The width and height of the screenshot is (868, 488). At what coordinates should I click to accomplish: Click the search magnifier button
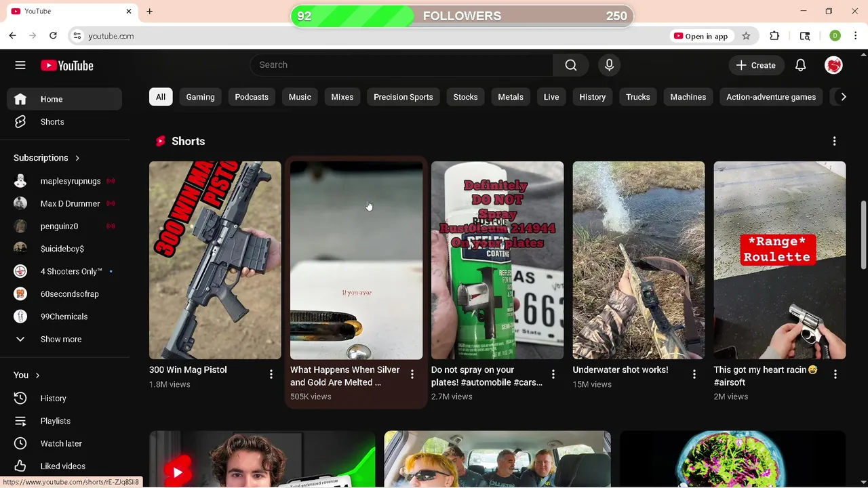pyautogui.click(x=571, y=65)
